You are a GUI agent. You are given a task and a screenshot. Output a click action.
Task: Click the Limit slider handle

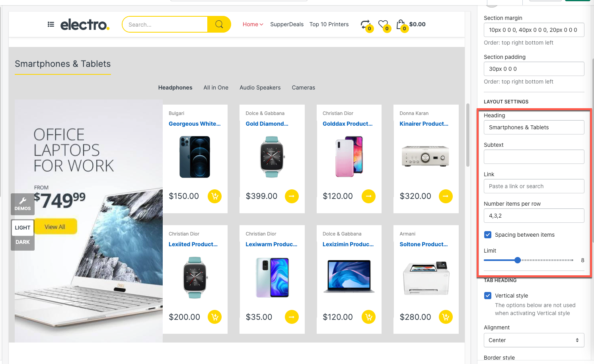coord(518,260)
